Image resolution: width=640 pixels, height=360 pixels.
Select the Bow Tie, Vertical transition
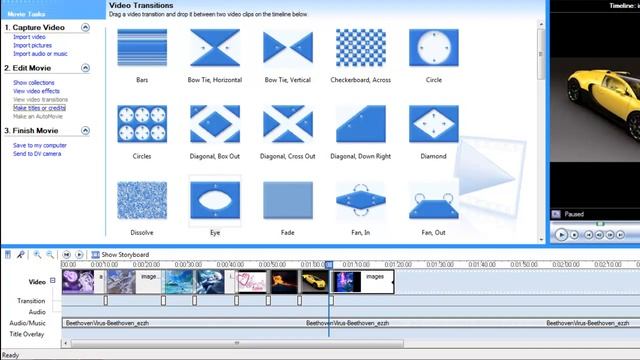point(288,48)
